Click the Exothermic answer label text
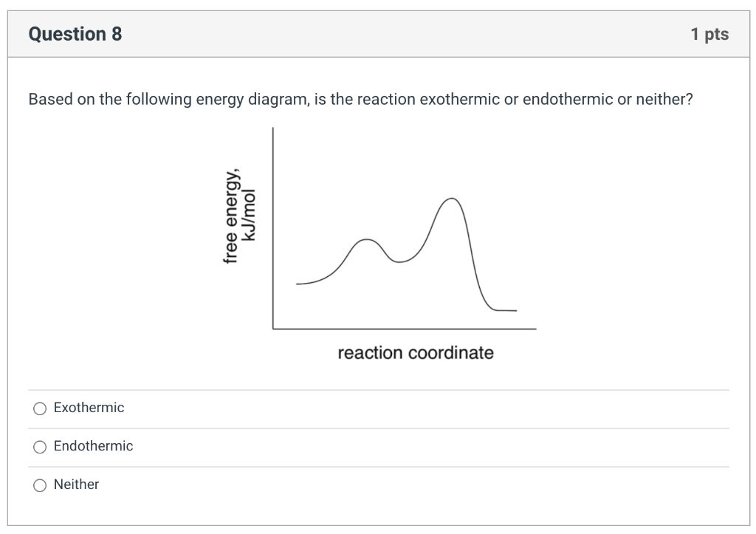This screenshot has width=756, height=534. coord(88,407)
